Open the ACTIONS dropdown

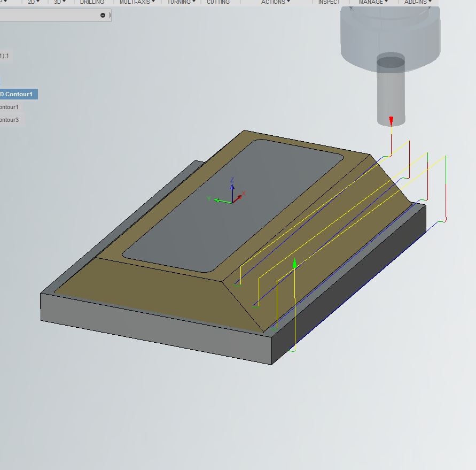[x=274, y=2]
